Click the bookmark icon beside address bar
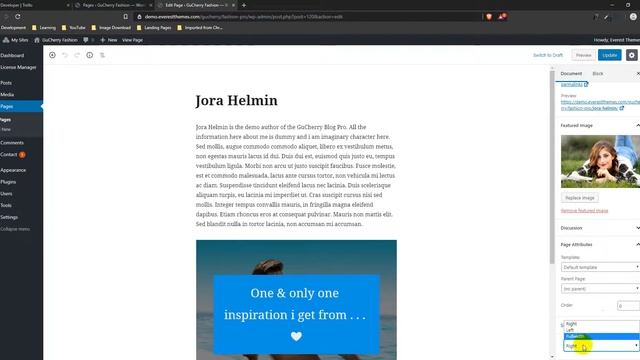640x360 pixels. pyautogui.click(x=126, y=17)
